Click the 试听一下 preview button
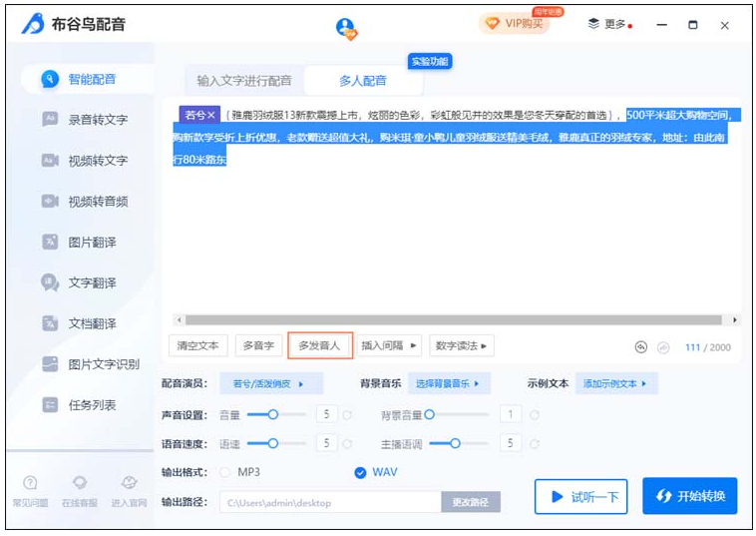This screenshot has height=536, width=756. tap(580, 496)
